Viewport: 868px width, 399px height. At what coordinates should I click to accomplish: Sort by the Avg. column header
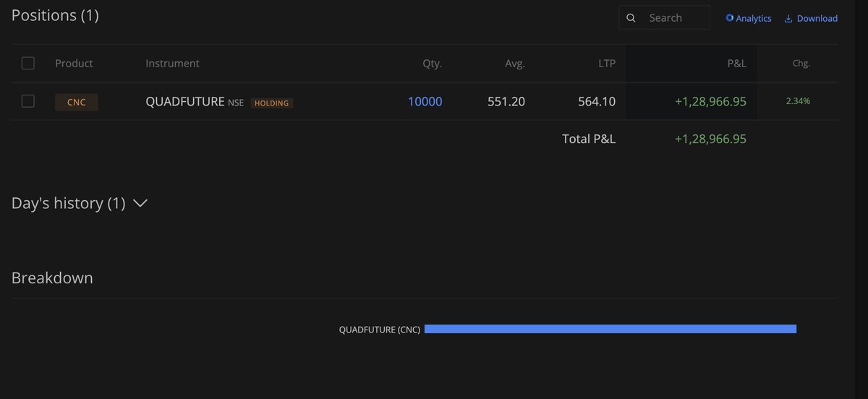coord(515,64)
